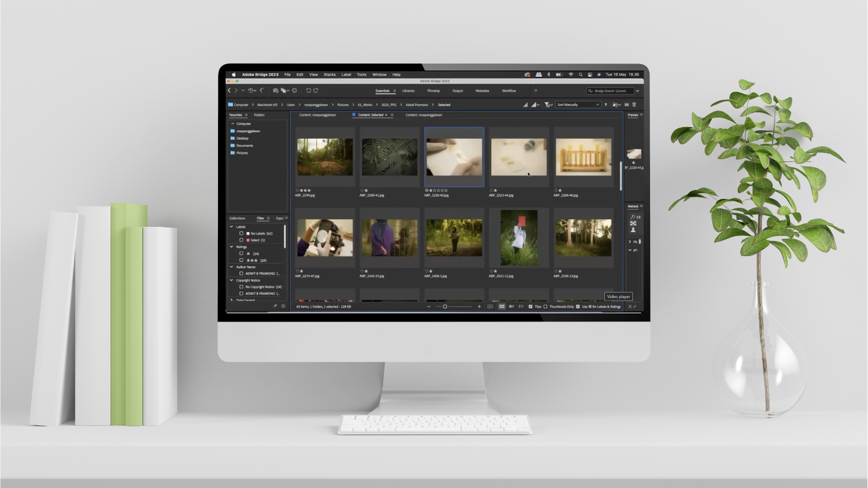Check ADWIT B PRAMONO under Author Name
Viewport: 868px width, 488px height.
pos(241,273)
